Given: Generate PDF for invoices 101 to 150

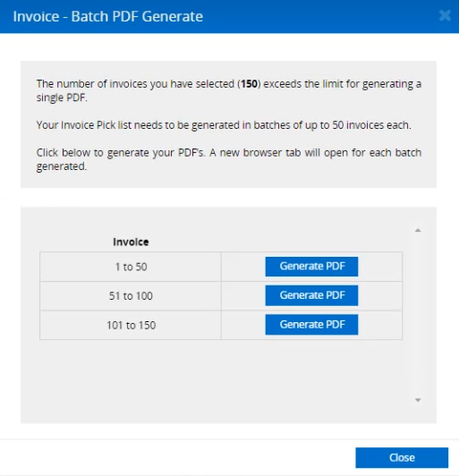Looking at the screenshot, I should coord(311,325).
